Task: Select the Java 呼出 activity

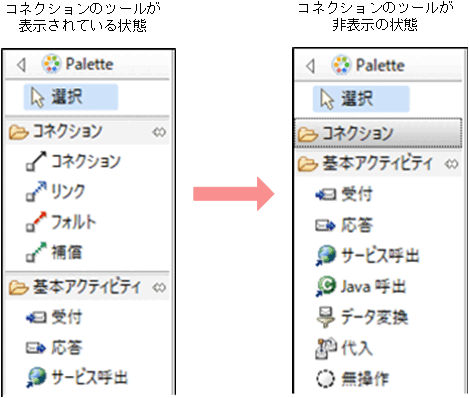Action: (360, 286)
